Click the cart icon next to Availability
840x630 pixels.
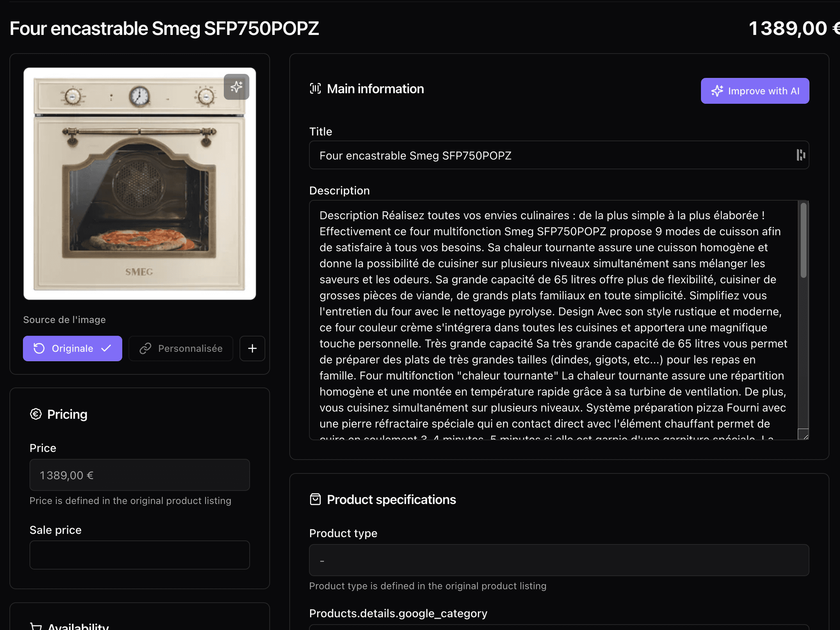(36, 626)
